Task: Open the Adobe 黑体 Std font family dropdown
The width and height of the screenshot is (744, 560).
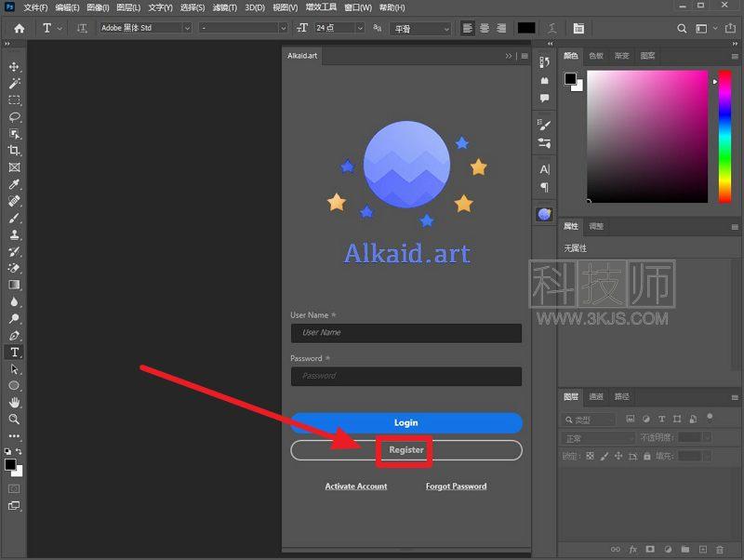Action: point(187,28)
